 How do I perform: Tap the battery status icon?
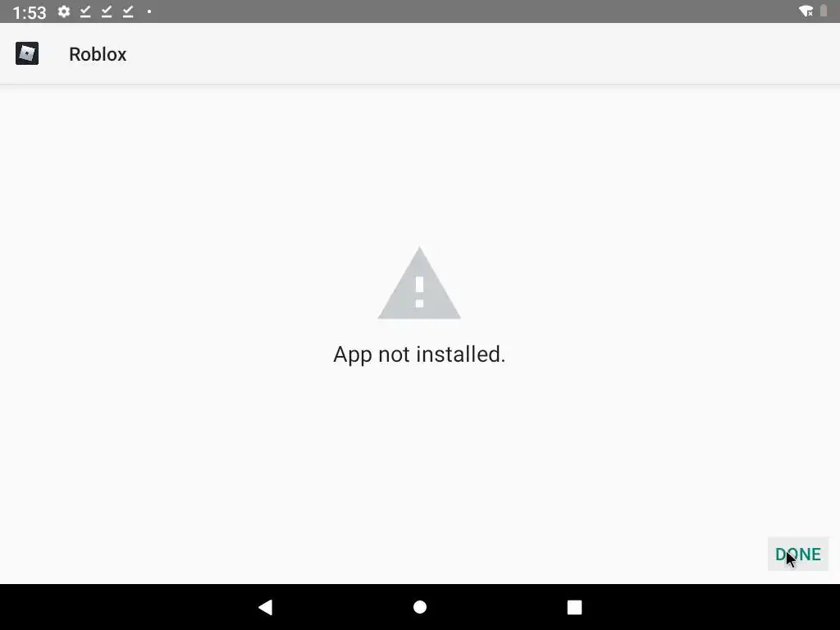(824, 11)
